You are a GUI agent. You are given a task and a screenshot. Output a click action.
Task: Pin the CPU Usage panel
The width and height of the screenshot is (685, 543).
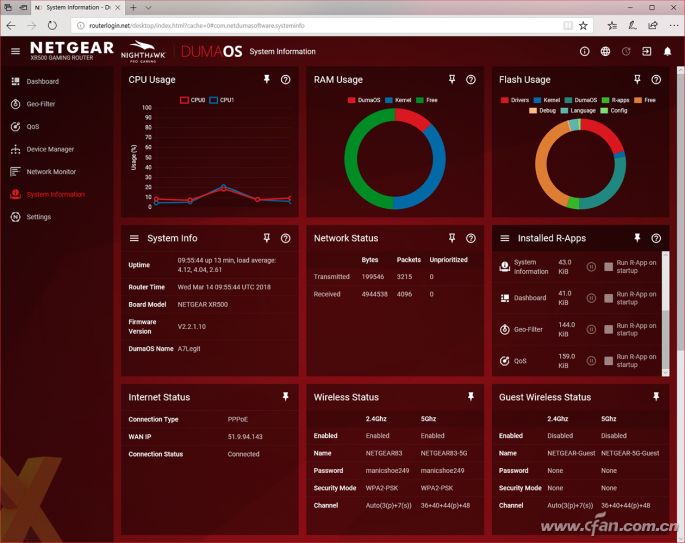coord(266,79)
